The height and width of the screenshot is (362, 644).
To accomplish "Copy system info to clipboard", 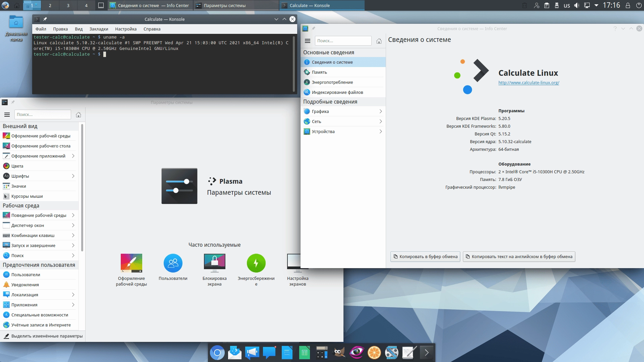I will pos(425,257).
